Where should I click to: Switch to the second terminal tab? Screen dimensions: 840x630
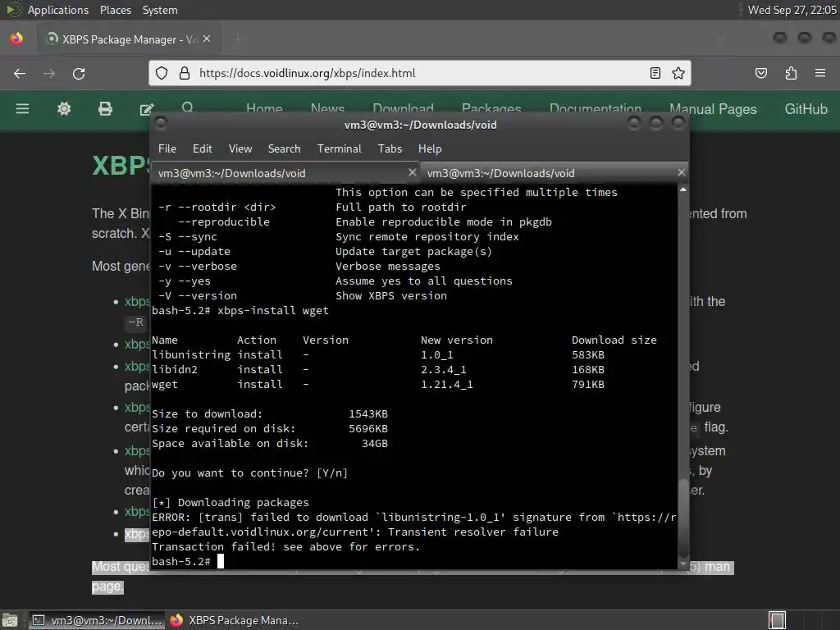555,173
